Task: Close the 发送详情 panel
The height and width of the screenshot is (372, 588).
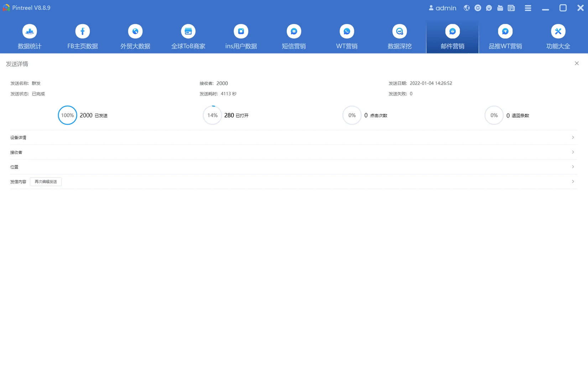Action: (577, 63)
